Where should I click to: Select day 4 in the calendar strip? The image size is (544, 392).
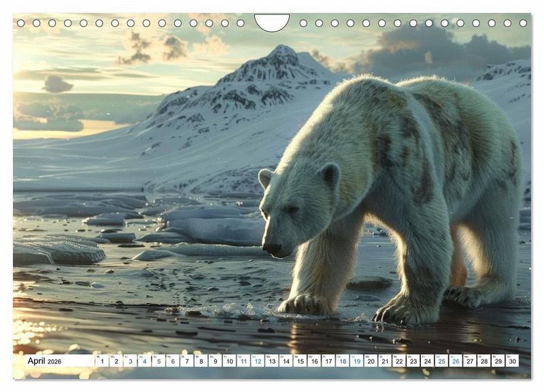[144, 361]
